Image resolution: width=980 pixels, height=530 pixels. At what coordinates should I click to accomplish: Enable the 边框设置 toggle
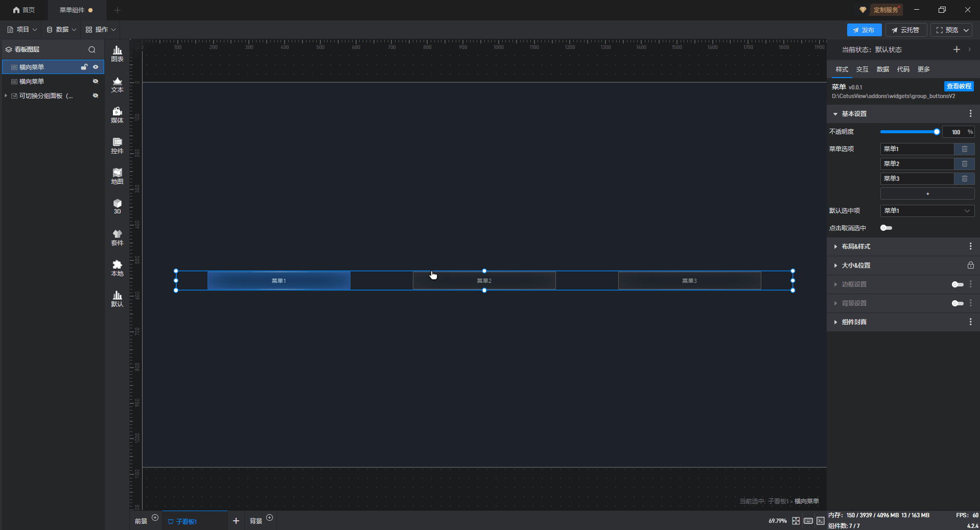(x=958, y=284)
